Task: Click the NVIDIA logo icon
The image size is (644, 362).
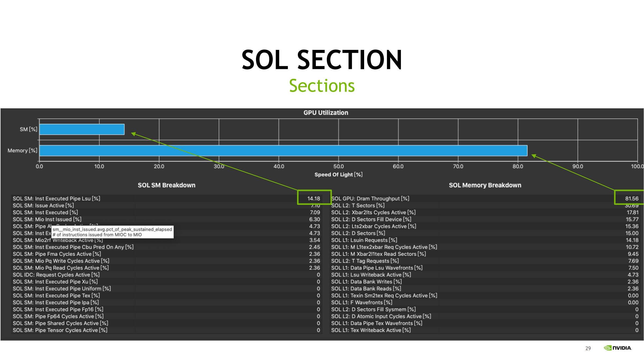Action: point(608,348)
